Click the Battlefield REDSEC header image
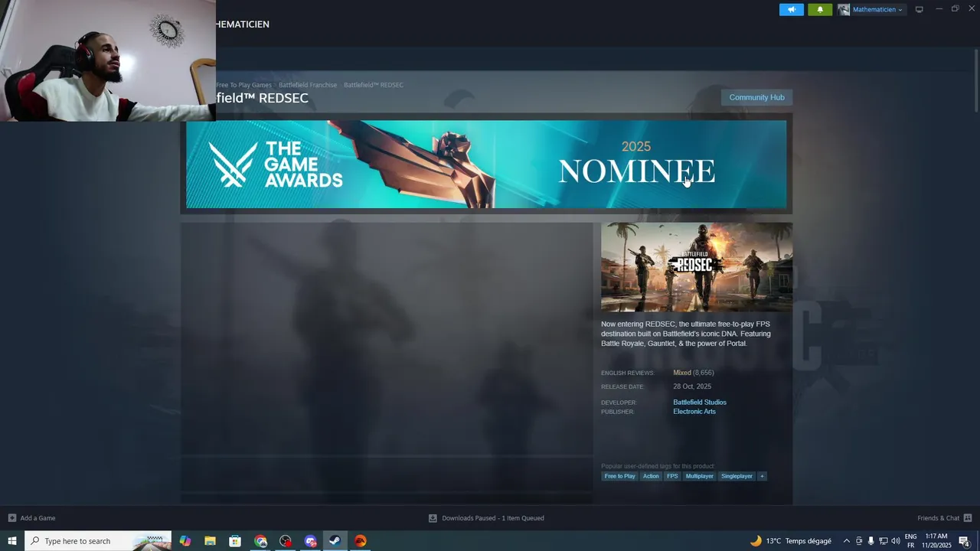The image size is (980, 551). (697, 267)
